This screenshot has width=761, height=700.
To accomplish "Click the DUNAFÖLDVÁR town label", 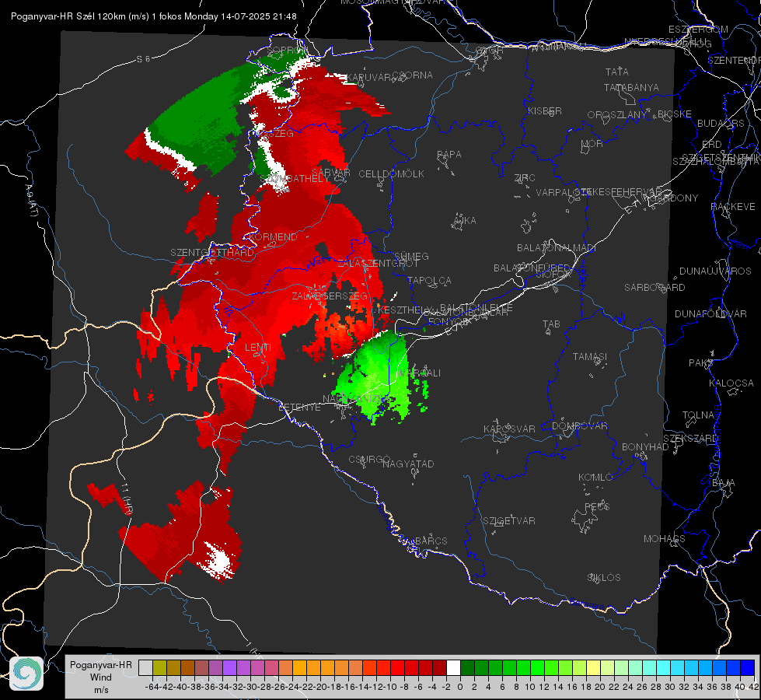I will pyautogui.click(x=710, y=314).
